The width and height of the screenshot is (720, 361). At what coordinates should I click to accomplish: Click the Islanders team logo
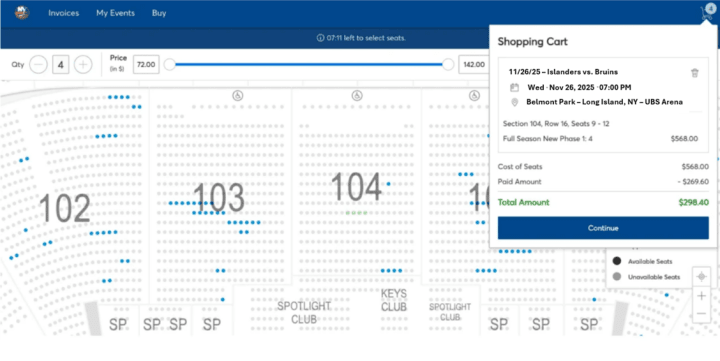pos(22,13)
